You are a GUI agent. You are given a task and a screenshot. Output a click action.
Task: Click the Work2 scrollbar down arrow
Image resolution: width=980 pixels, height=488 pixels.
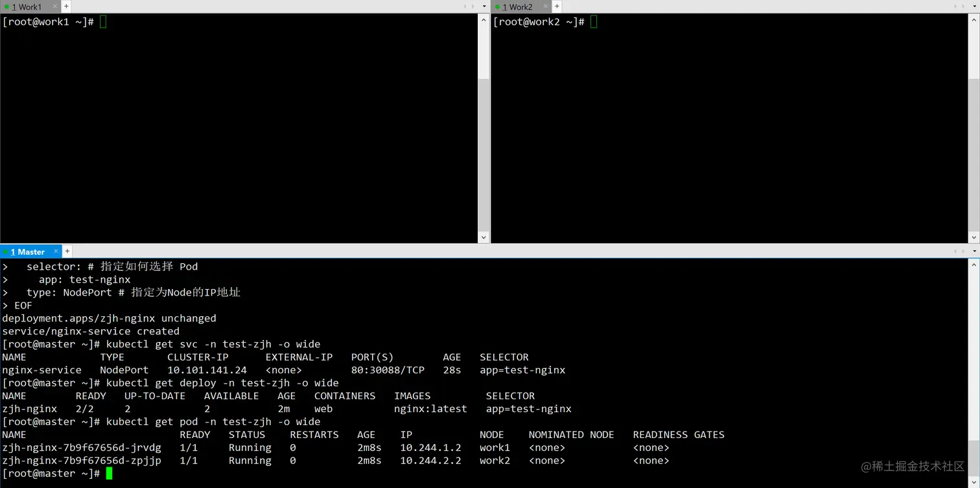[x=974, y=238]
